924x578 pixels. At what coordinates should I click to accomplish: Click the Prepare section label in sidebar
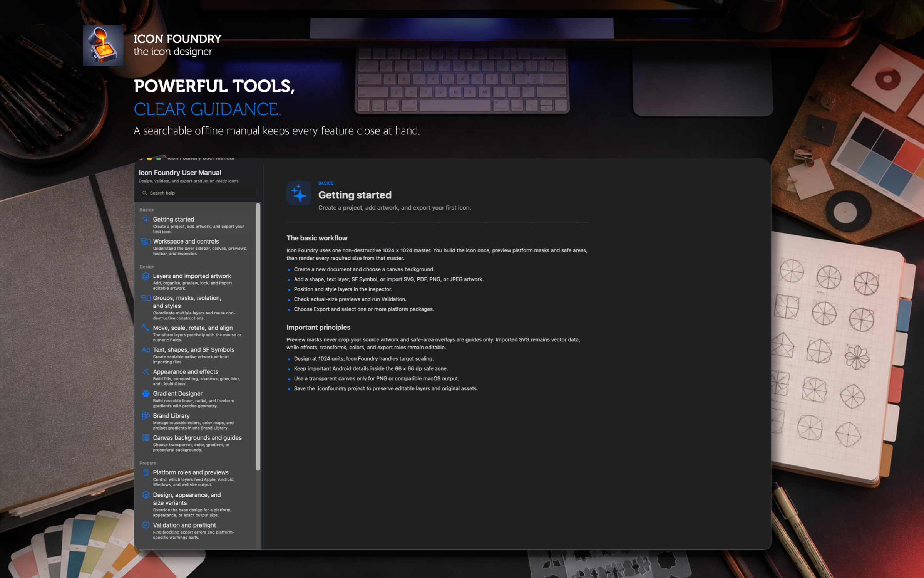click(148, 463)
